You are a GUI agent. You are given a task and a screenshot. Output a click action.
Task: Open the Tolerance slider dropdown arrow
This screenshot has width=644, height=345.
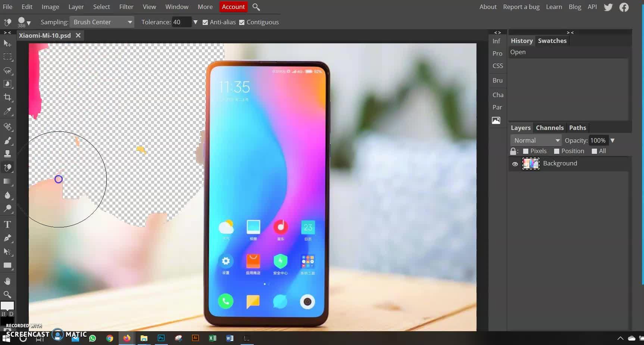click(195, 22)
